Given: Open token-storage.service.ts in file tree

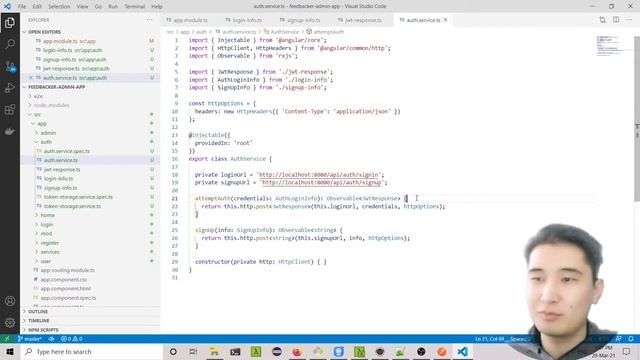Looking at the screenshot, I should (72, 206).
